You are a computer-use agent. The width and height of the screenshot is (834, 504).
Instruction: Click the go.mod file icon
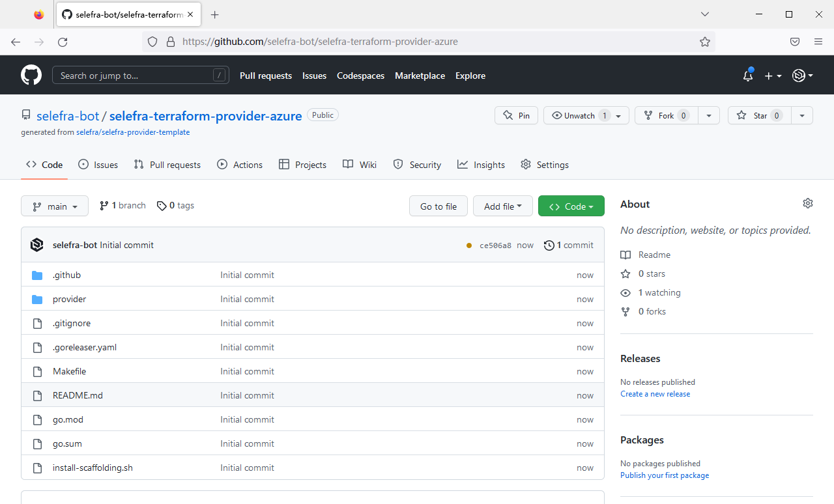pyautogui.click(x=37, y=419)
